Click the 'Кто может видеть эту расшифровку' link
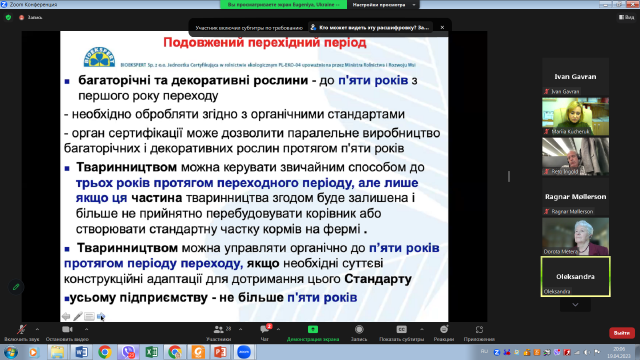 tap(370, 27)
